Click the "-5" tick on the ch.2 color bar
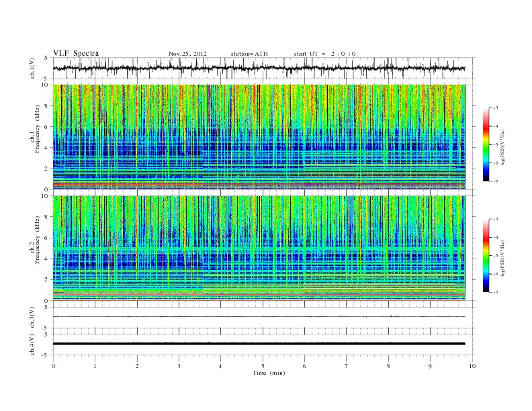The image size is (532, 411). point(496,256)
